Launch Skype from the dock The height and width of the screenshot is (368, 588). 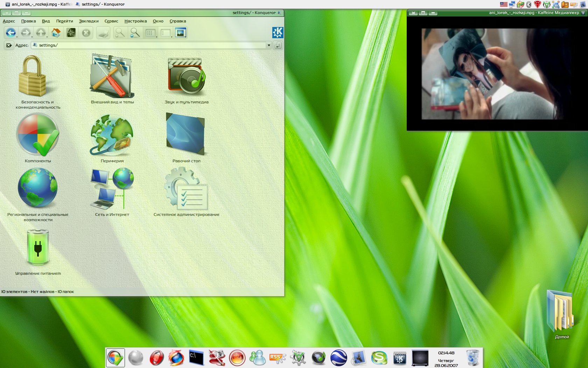click(x=379, y=358)
